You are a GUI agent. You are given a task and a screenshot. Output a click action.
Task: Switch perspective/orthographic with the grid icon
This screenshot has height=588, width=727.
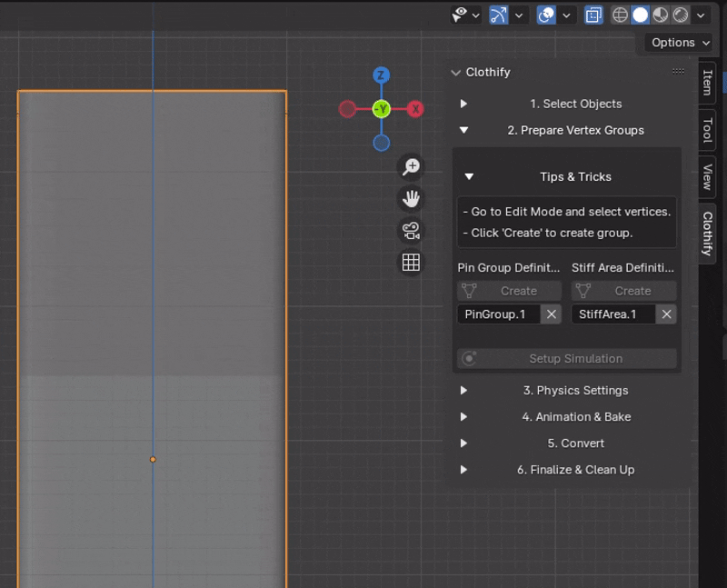(411, 263)
